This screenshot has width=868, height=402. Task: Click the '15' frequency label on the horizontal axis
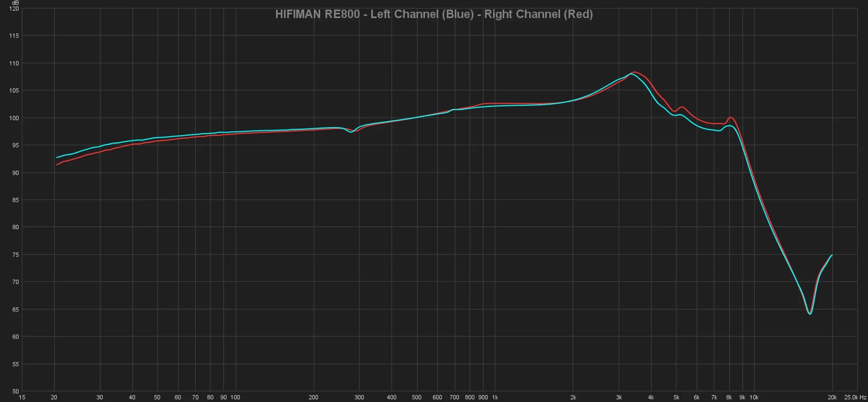click(22, 397)
